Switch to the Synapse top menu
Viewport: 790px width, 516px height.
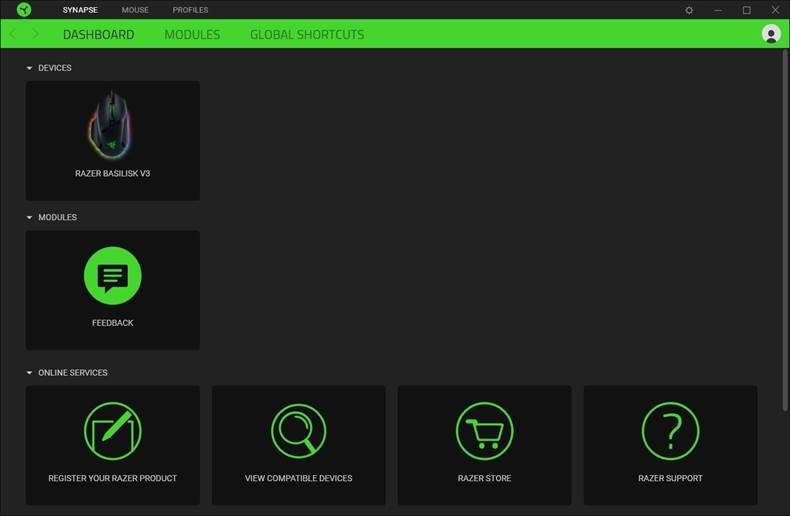(x=80, y=10)
